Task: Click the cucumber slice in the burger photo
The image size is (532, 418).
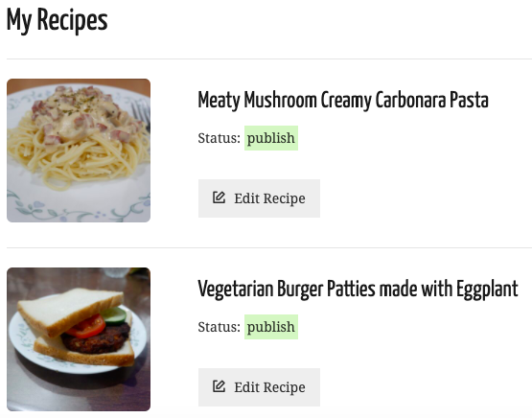Action: click(114, 315)
